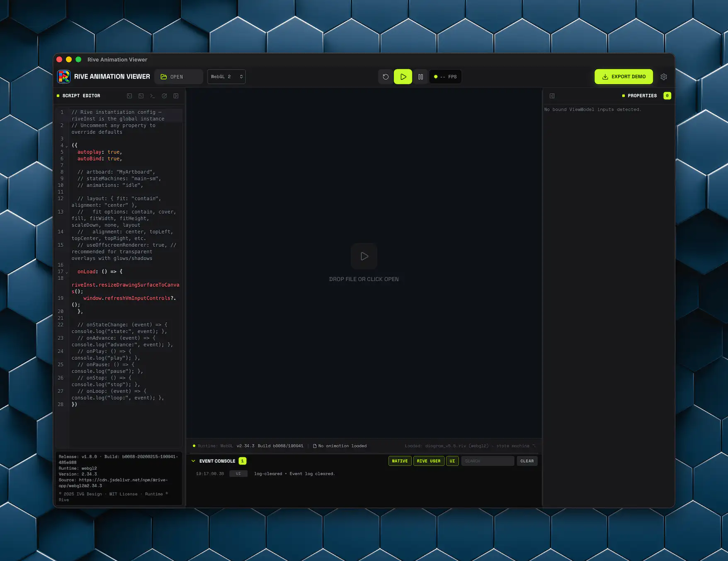Image resolution: width=728 pixels, height=561 pixels.
Task: Open the settings gear
Action: (664, 77)
